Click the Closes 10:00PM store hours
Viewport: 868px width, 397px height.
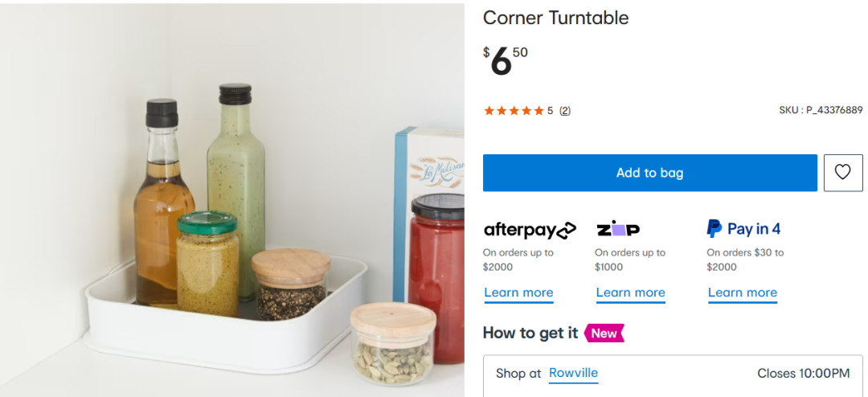click(803, 374)
